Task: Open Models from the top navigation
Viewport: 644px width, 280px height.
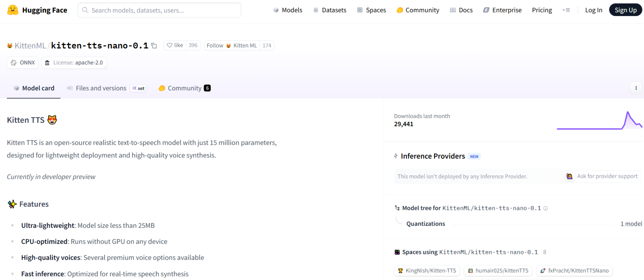Action: (x=288, y=10)
